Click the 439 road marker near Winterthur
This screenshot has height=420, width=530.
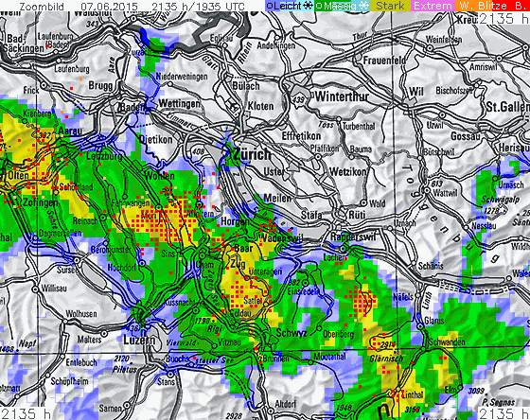click(299, 99)
